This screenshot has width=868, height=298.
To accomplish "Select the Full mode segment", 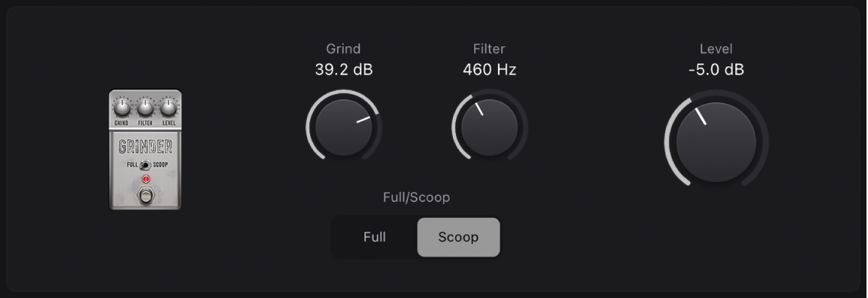I will pos(375,237).
